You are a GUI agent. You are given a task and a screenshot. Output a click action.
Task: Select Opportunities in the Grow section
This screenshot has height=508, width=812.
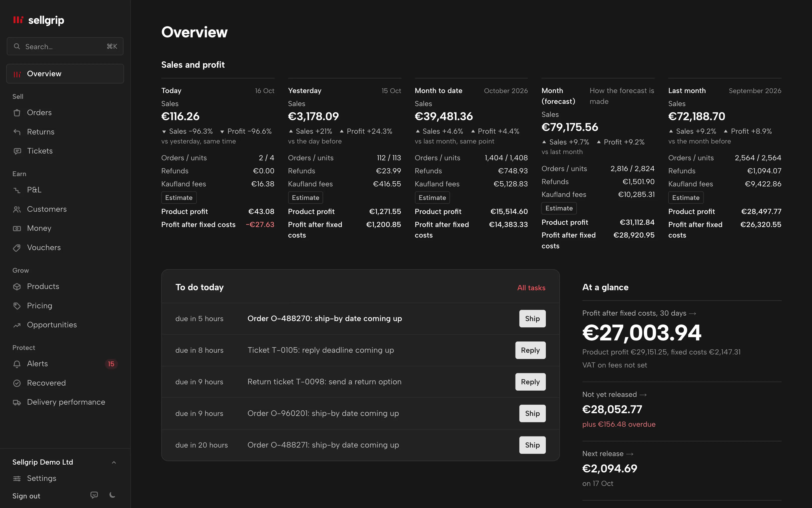coord(65,325)
